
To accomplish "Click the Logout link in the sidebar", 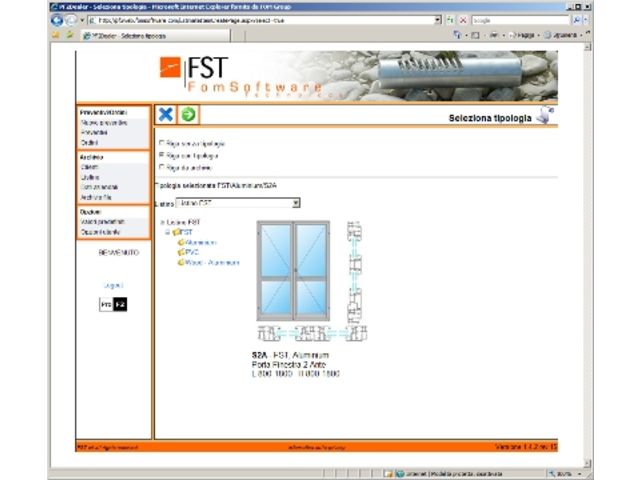I will (113, 285).
